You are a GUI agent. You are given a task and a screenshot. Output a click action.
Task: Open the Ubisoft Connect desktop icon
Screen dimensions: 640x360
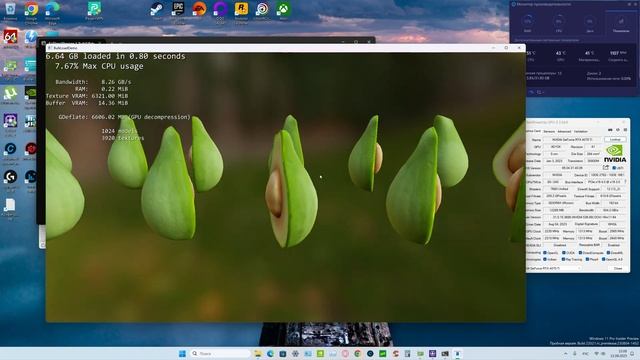(x=262, y=10)
